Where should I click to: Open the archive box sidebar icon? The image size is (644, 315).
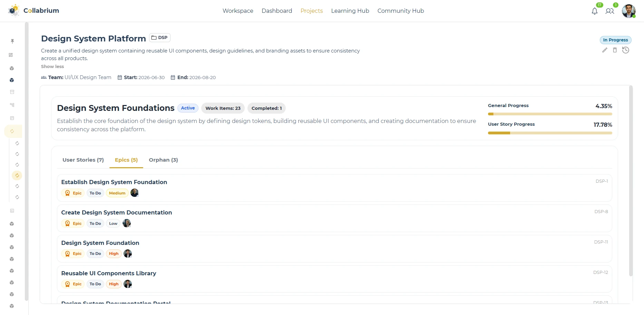pos(12,92)
